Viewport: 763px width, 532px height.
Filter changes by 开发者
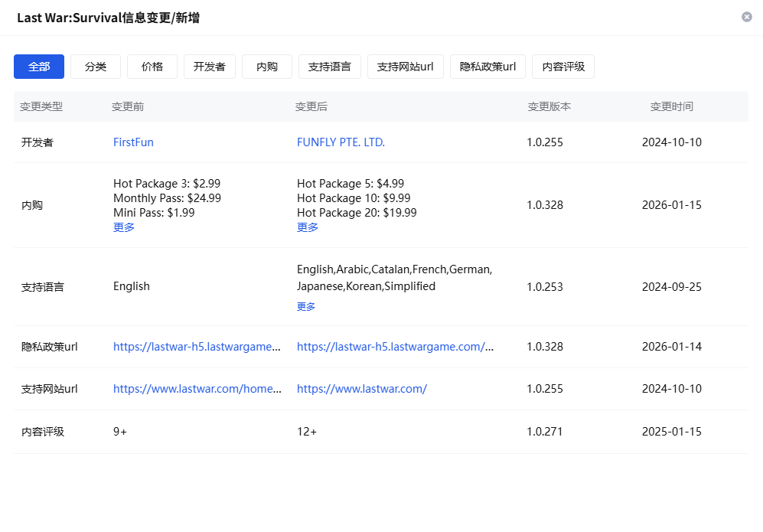[209, 67]
